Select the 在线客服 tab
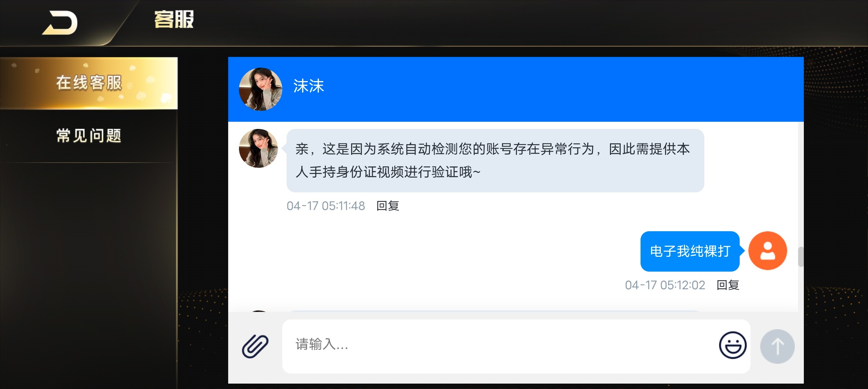This screenshot has height=389, width=868. point(89,83)
